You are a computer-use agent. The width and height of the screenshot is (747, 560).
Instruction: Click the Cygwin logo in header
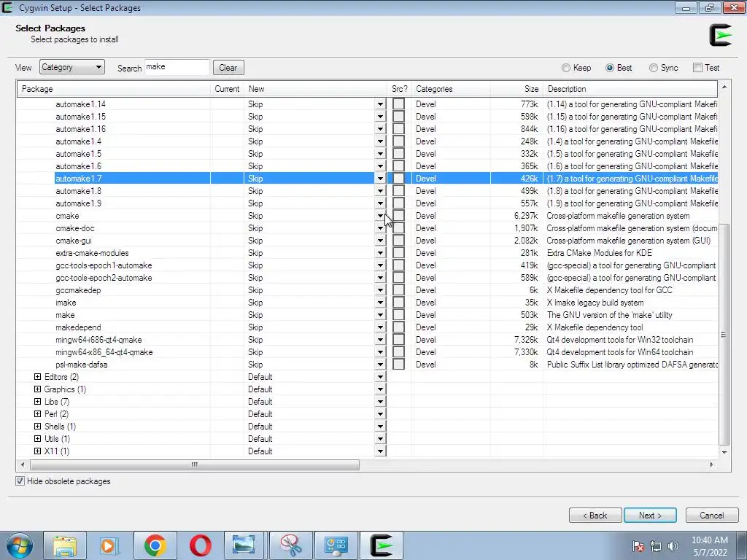point(720,35)
